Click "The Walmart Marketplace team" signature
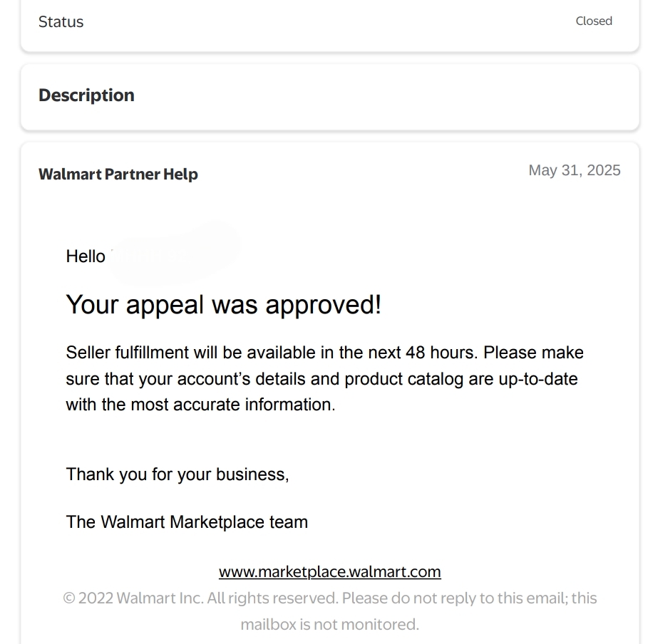Viewport: 653px width, 644px height. 187,522
